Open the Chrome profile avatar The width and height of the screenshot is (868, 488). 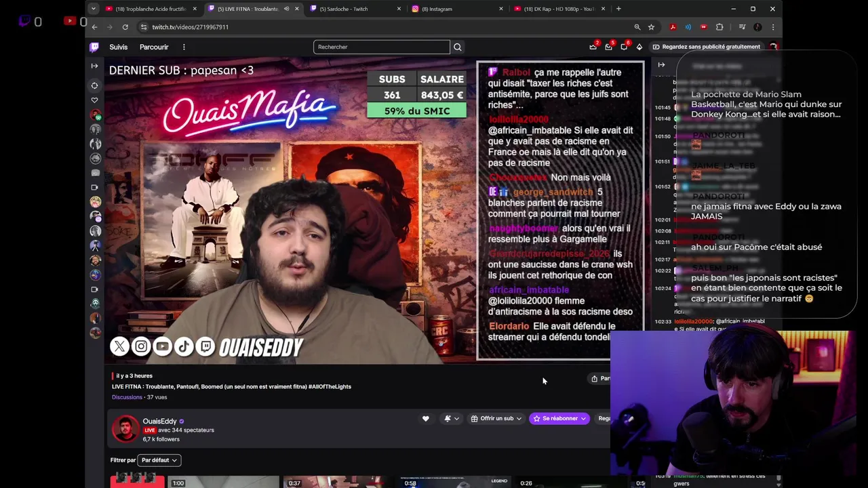757,27
